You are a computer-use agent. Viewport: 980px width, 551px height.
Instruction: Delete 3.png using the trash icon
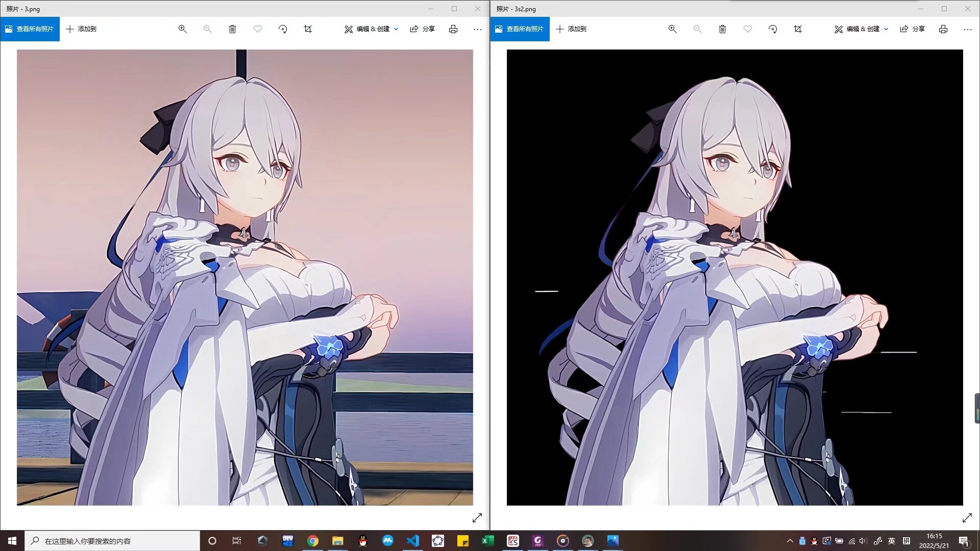[x=232, y=29]
